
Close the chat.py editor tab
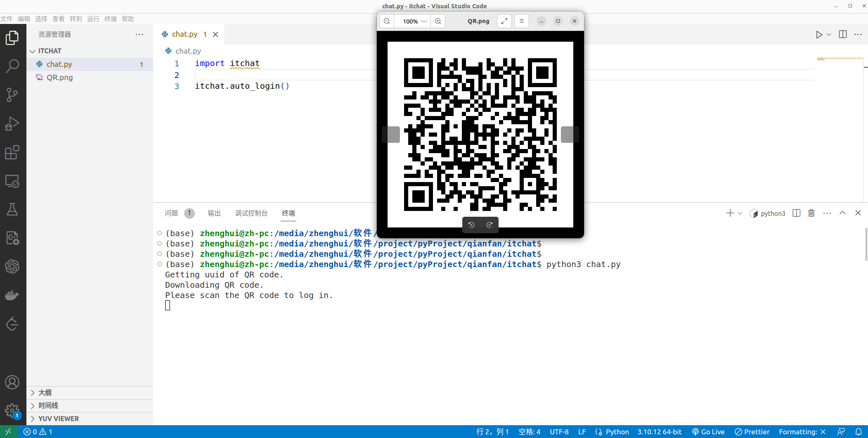click(215, 34)
